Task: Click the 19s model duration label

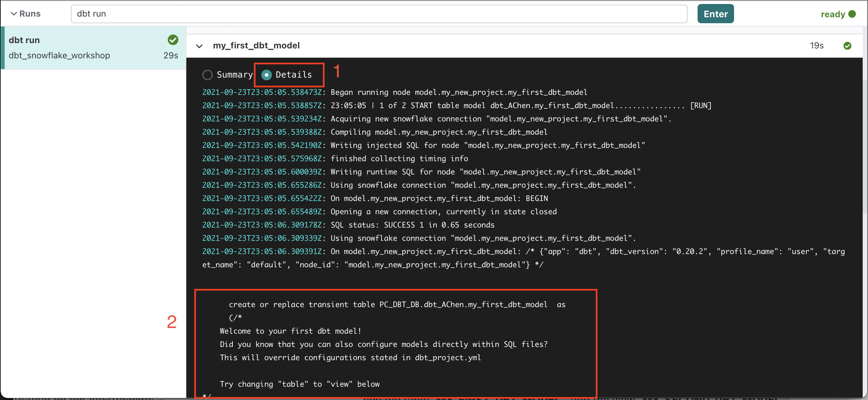Action: pos(817,45)
